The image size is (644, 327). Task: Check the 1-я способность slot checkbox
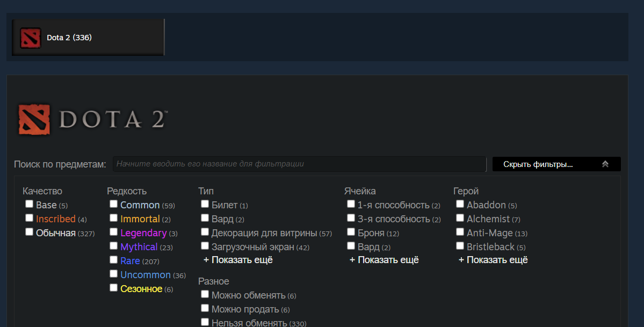tap(351, 204)
